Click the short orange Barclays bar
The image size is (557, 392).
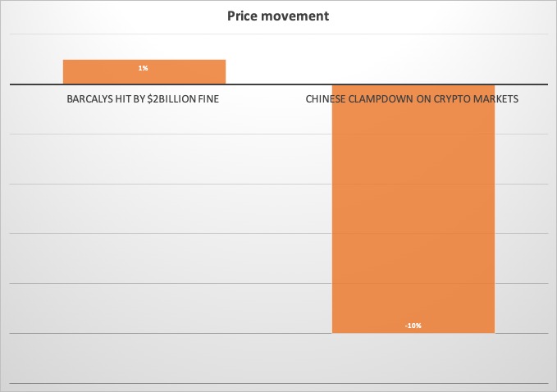click(x=144, y=71)
